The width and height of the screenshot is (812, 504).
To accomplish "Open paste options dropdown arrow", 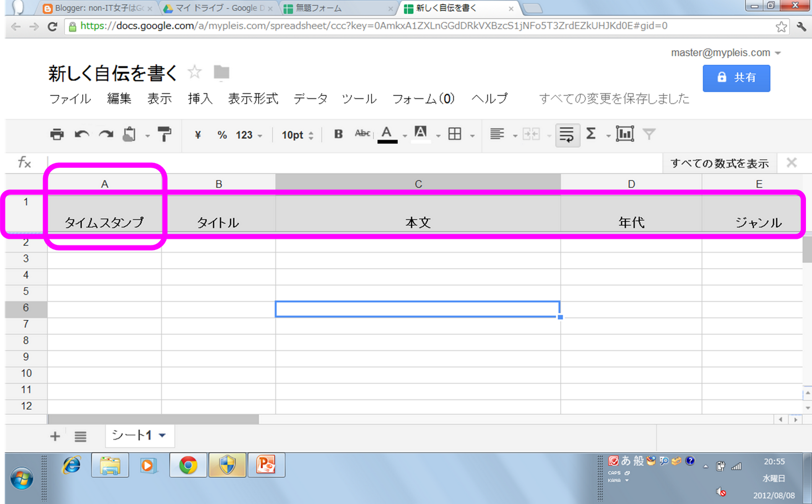I will point(148,136).
